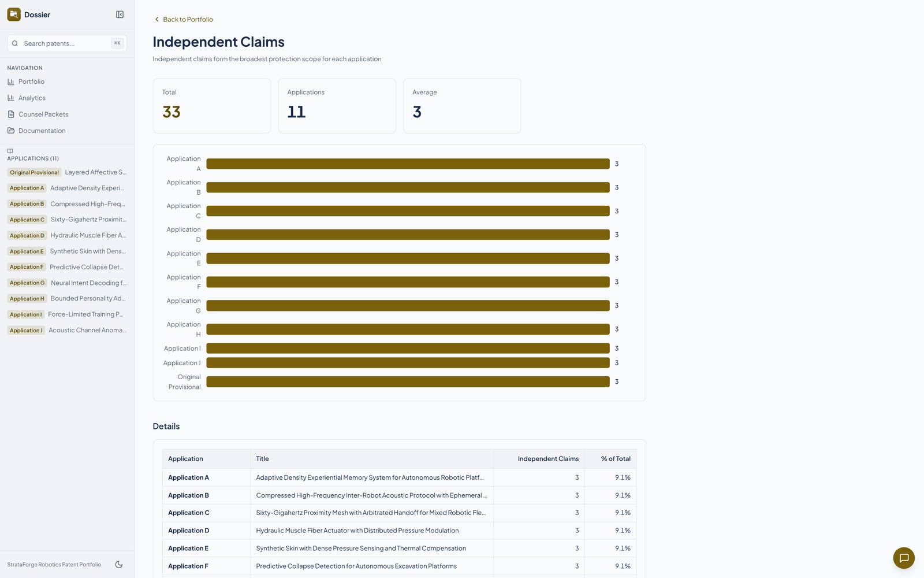
Task: Click the Portfolio chart icon
Action: 11,81
